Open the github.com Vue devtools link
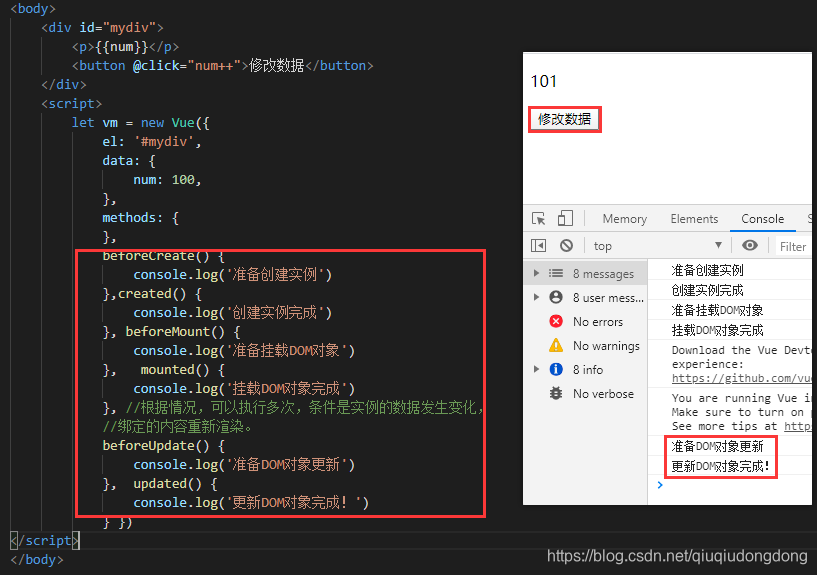The width and height of the screenshot is (817, 575). [x=741, y=378]
